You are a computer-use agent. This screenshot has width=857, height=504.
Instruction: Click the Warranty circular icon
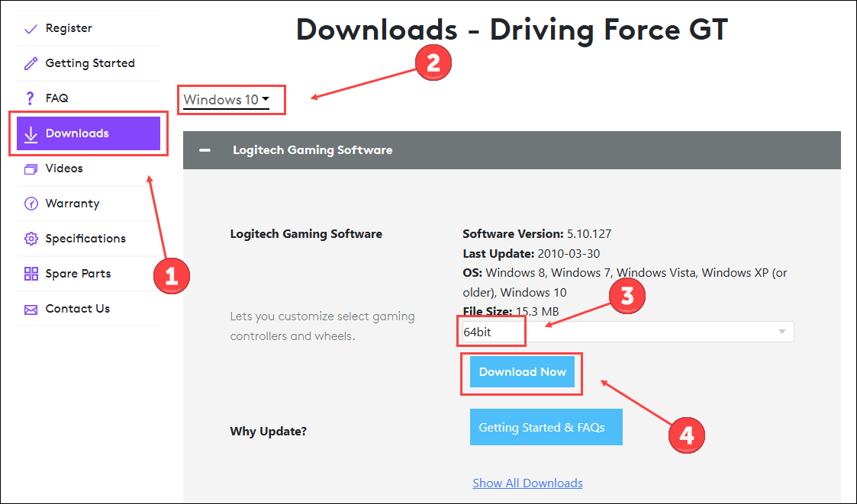point(31,204)
